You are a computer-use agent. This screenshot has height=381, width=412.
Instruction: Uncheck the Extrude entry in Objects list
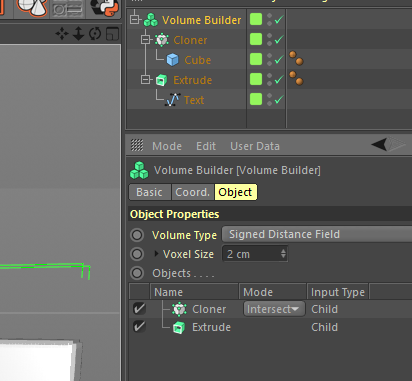(x=139, y=327)
